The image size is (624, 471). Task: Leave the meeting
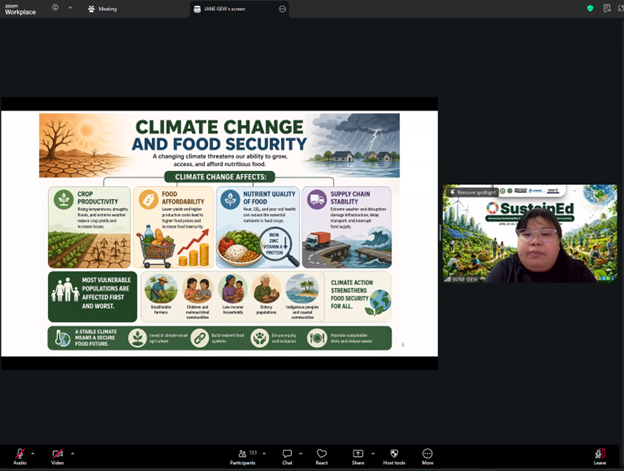click(x=599, y=454)
